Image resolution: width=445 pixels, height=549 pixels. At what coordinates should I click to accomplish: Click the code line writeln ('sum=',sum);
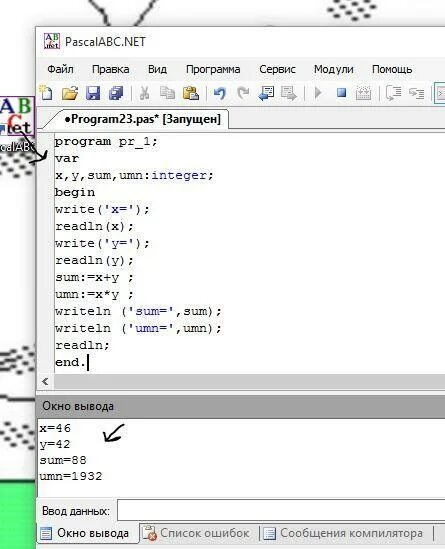coord(138,311)
